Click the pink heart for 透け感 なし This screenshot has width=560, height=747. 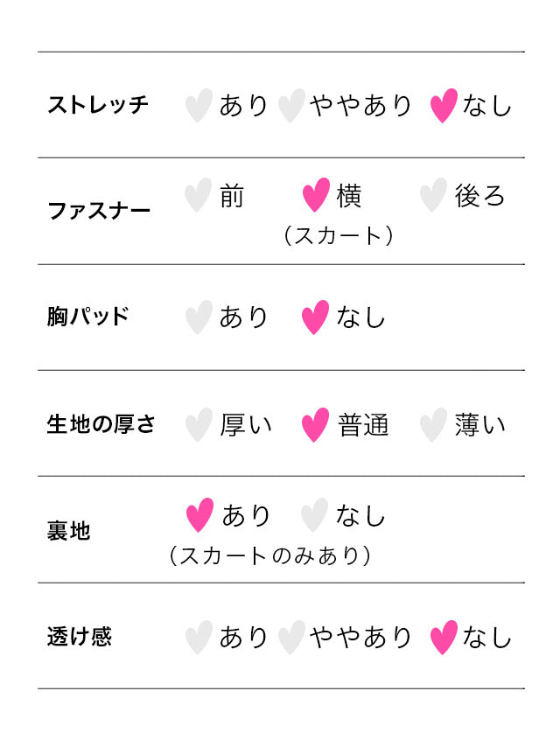[x=444, y=638]
